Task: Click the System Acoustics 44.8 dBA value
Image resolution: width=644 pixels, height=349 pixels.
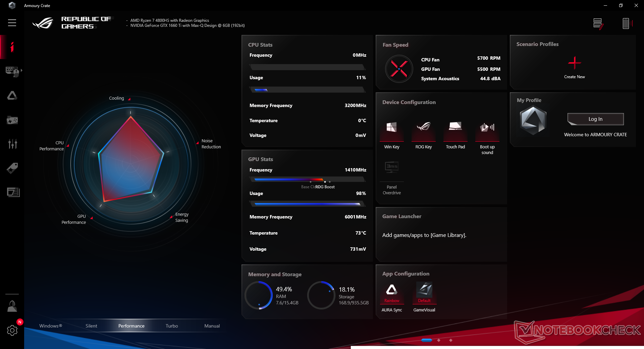Action: (490, 79)
